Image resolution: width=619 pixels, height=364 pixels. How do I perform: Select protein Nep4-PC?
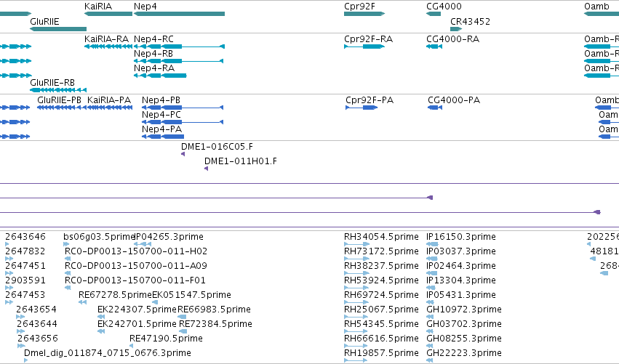click(183, 122)
